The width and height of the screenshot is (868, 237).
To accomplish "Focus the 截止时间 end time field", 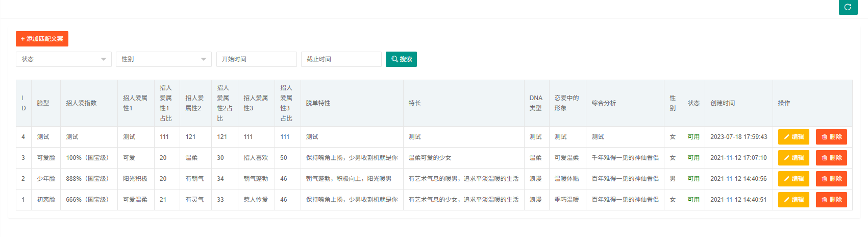I will (341, 59).
